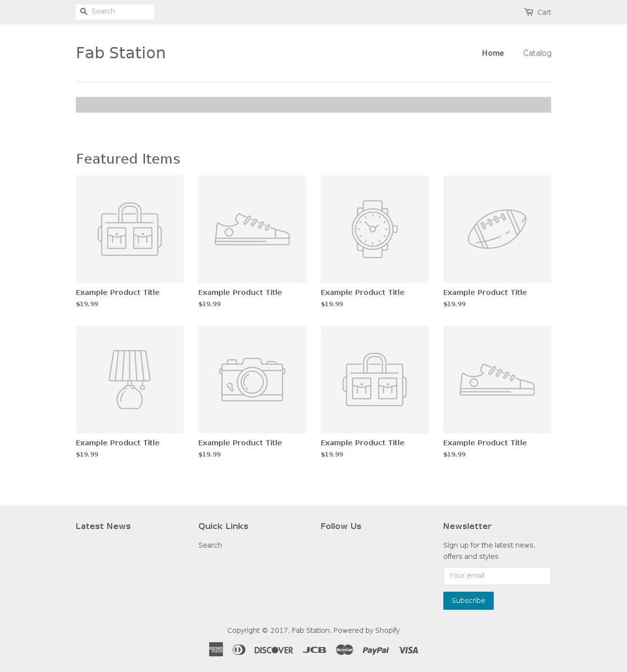
Task: Click $19.99 price under the watch
Action: tap(332, 304)
